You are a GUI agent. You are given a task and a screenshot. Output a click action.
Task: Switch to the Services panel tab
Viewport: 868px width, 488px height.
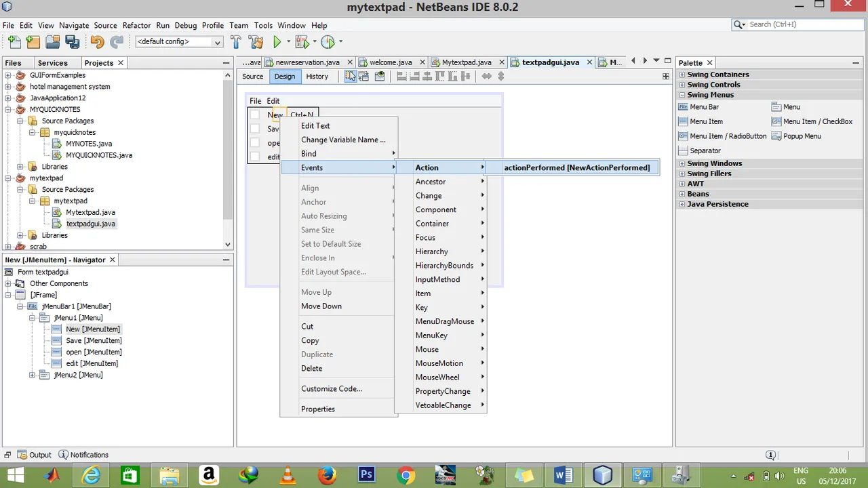[53, 62]
